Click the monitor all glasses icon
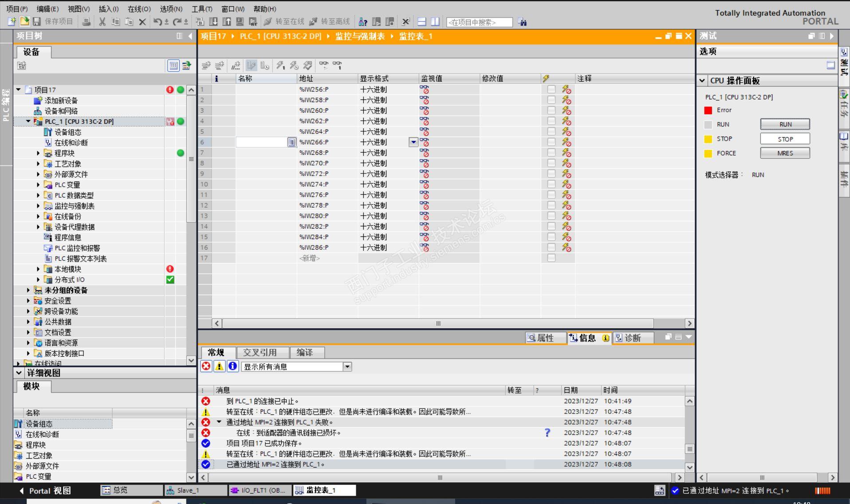This screenshot has height=504, width=850. [x=324, y=66]
